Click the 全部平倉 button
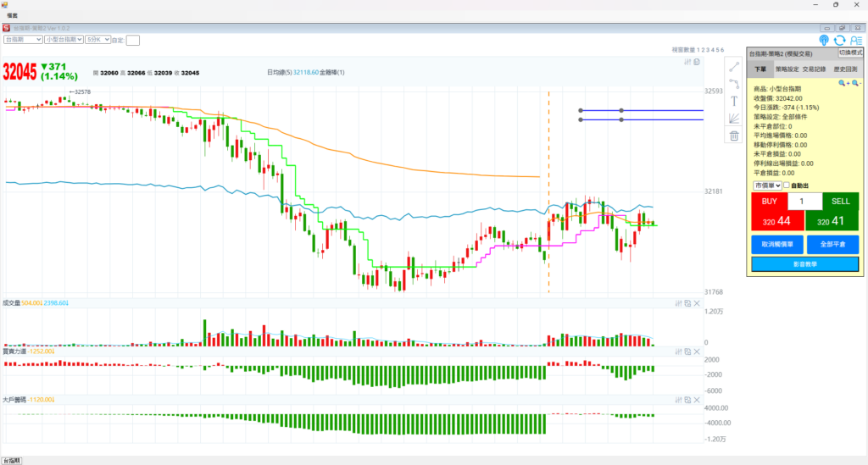The width and height of the screenshot is (868, 465). click(832, 244)
